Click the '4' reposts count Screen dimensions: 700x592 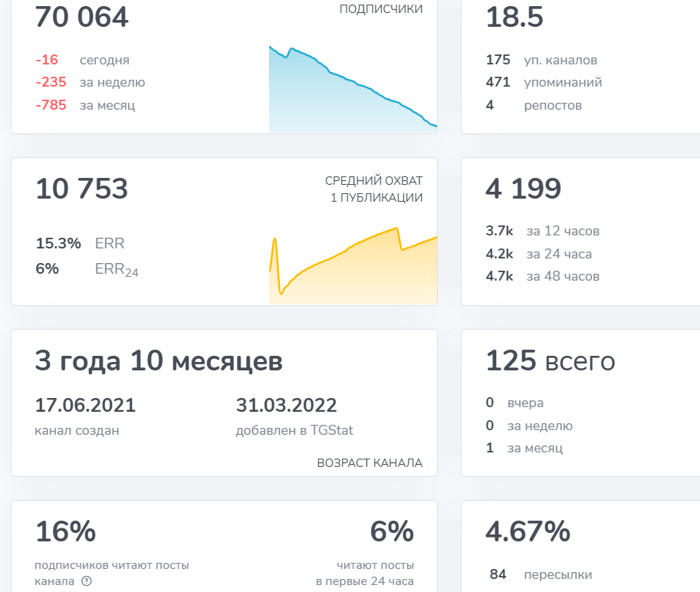point(490,105)
